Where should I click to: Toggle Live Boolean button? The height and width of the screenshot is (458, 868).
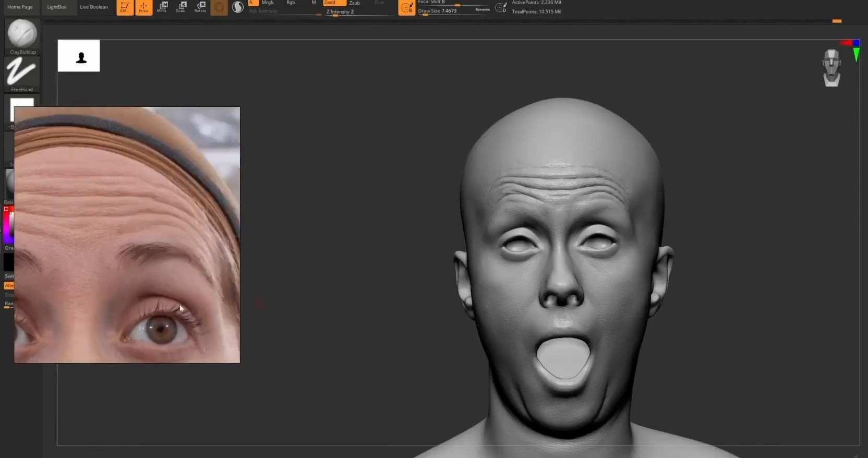point(94,7)
